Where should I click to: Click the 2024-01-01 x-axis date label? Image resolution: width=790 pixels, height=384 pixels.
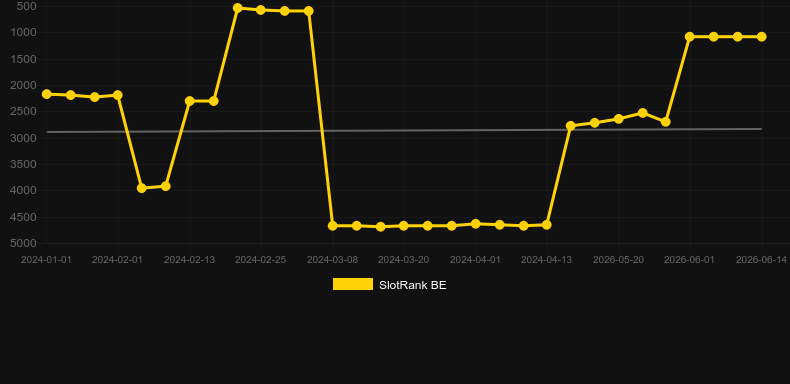click(46, 260)
